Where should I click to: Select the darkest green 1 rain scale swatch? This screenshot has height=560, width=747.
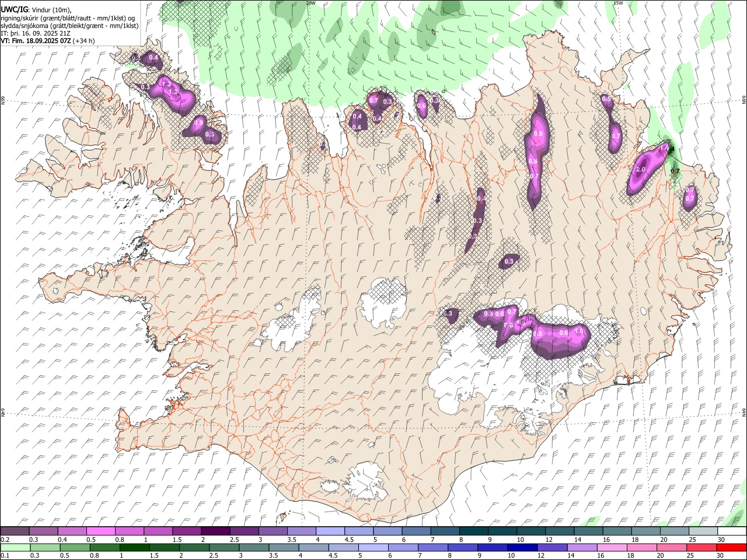pos(135,547)
